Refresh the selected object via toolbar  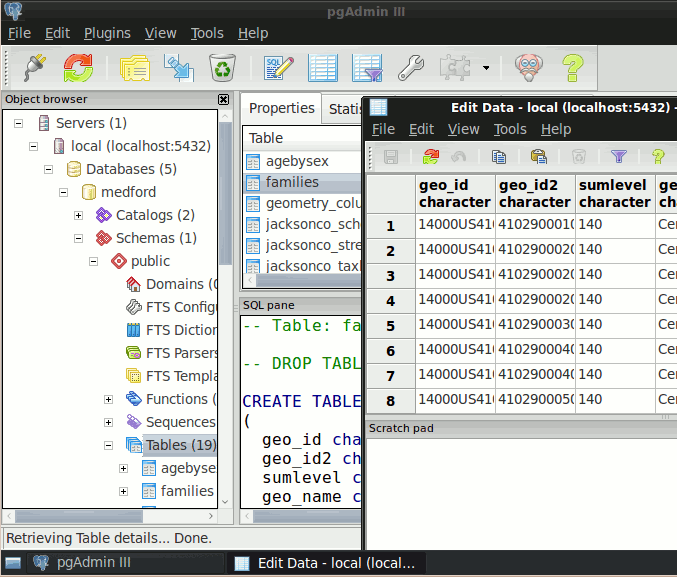tap(78, 68)
